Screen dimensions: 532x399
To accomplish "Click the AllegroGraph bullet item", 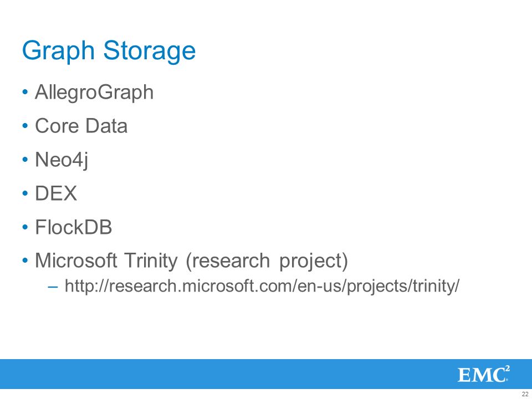I will pos(94,93).
